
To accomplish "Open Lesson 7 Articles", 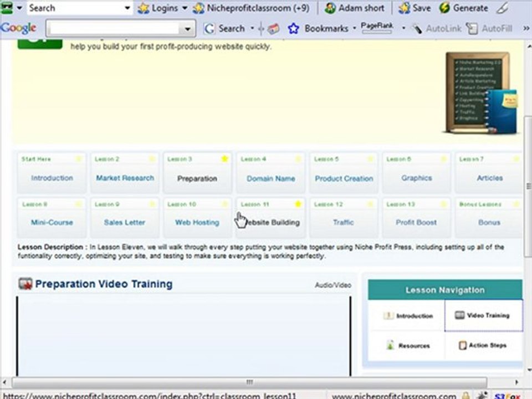I will coord(489,173).
